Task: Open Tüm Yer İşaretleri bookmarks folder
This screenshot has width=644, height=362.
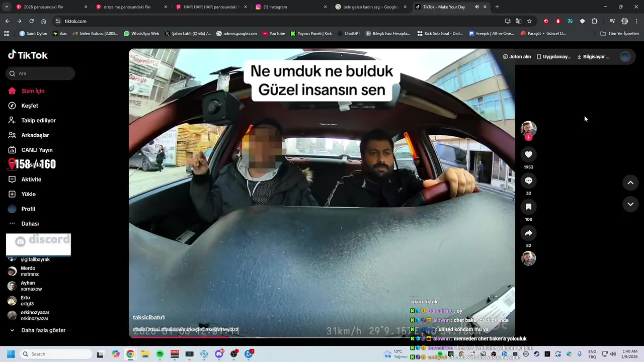Action: (619, 34)
